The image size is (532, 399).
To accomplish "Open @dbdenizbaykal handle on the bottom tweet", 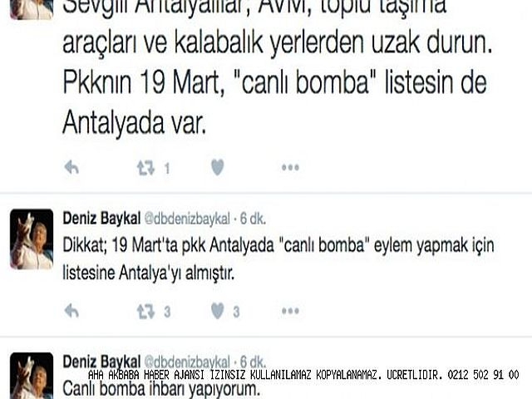I will pyautogui.click(x=187, y=362).
